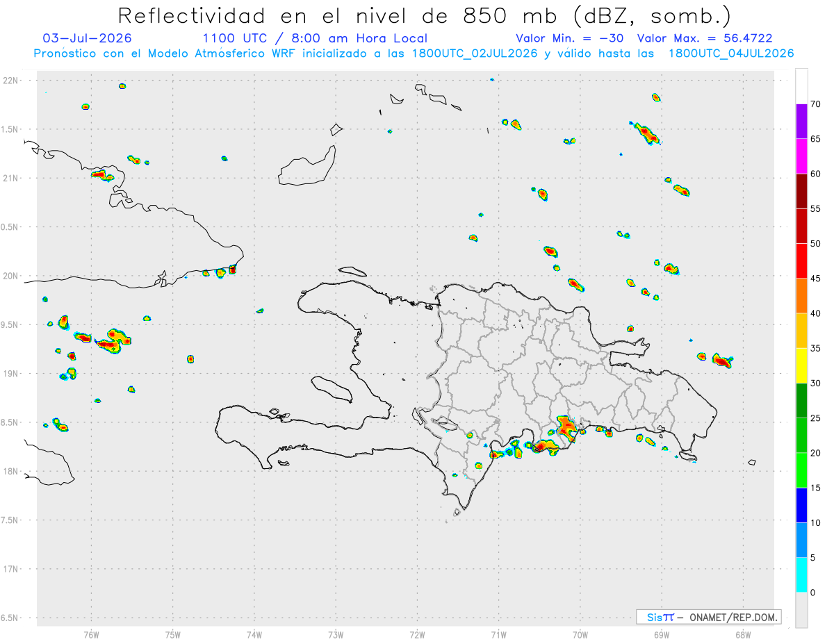Click the colorbar value '50'
The height and width of the screenshot is (644, 834).
pyautogui.click(x=815, y=244)
